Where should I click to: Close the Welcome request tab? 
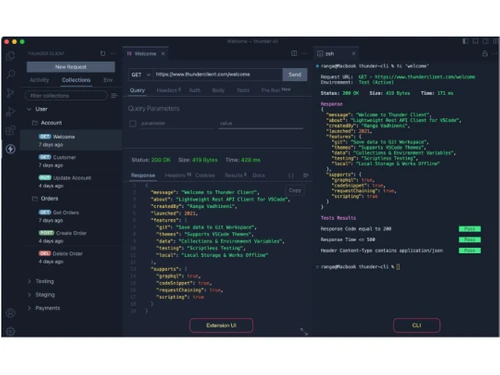[163, 54]
